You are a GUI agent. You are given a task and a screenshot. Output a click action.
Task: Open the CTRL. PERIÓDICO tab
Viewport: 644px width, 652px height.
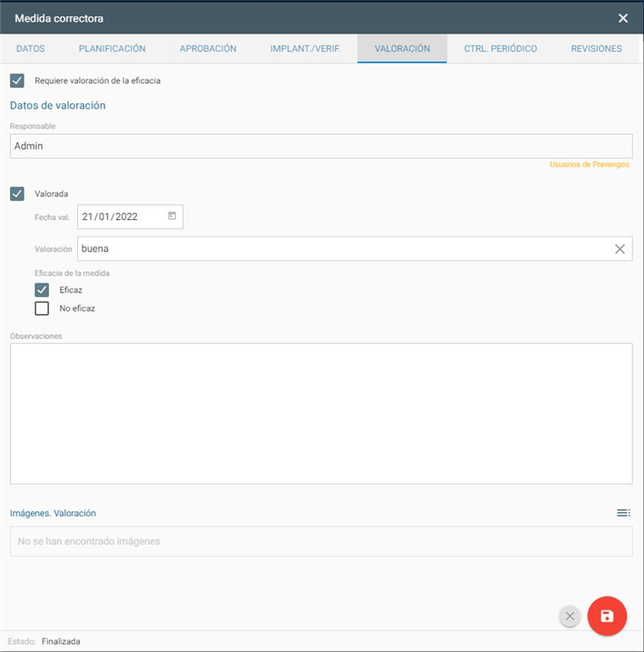tap(500, 49)
